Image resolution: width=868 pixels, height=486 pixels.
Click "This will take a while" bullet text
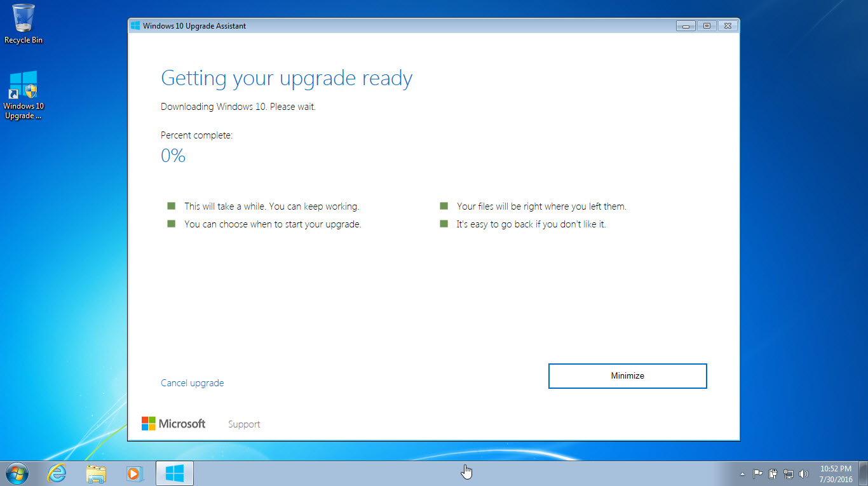coord(272,206)
